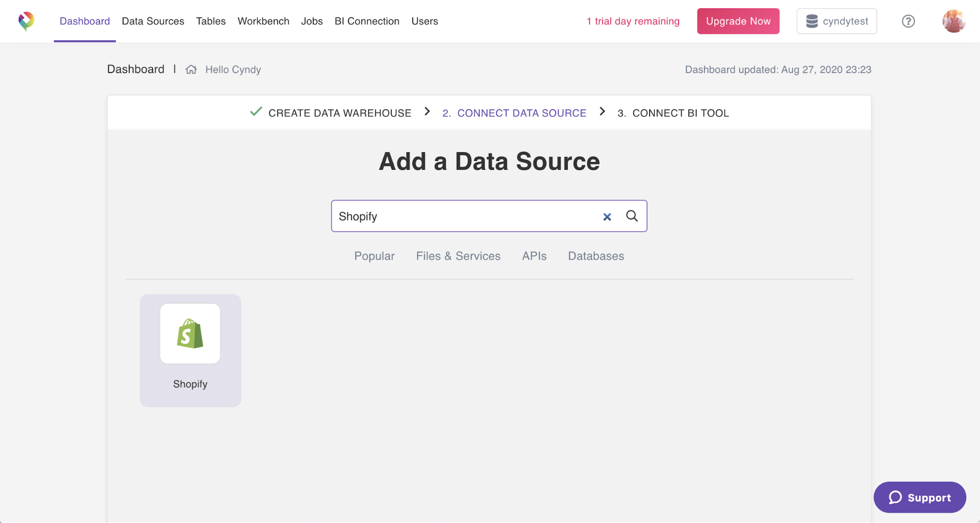
Task: Open the user profile avatar
Action: pos(954,21)
